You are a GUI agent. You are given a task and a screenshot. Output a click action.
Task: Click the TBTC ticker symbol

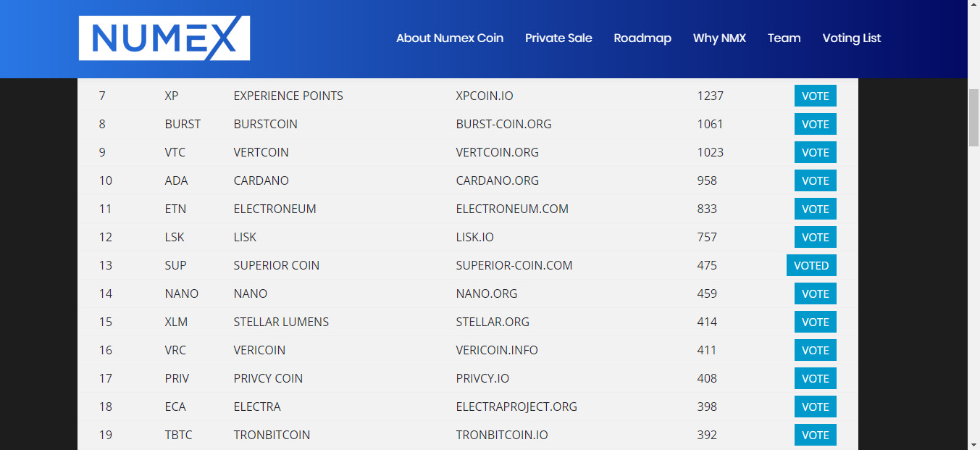coord(178,435)
